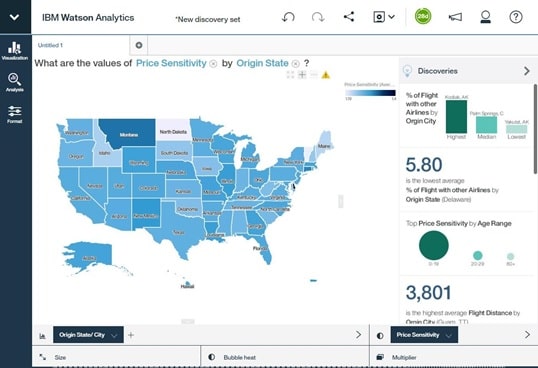
Task: Open the snapshot dropdown arrow in header
Action: (391, 16)
